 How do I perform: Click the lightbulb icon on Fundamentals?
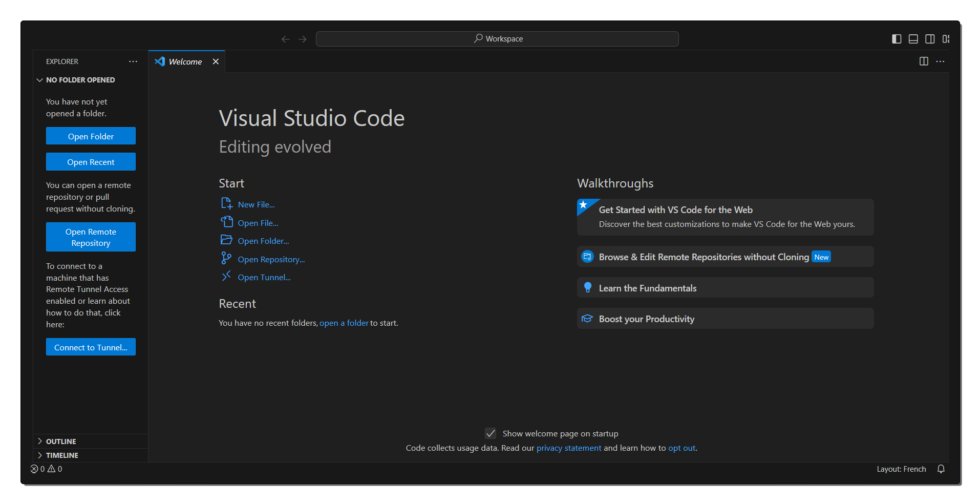(588, 288)
